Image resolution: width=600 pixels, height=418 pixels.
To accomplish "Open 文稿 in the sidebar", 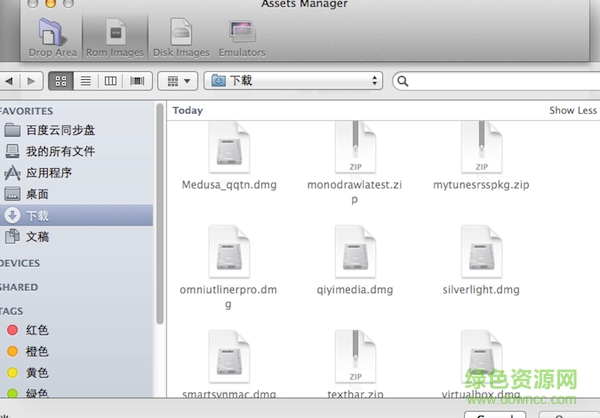I will [77, 237].
